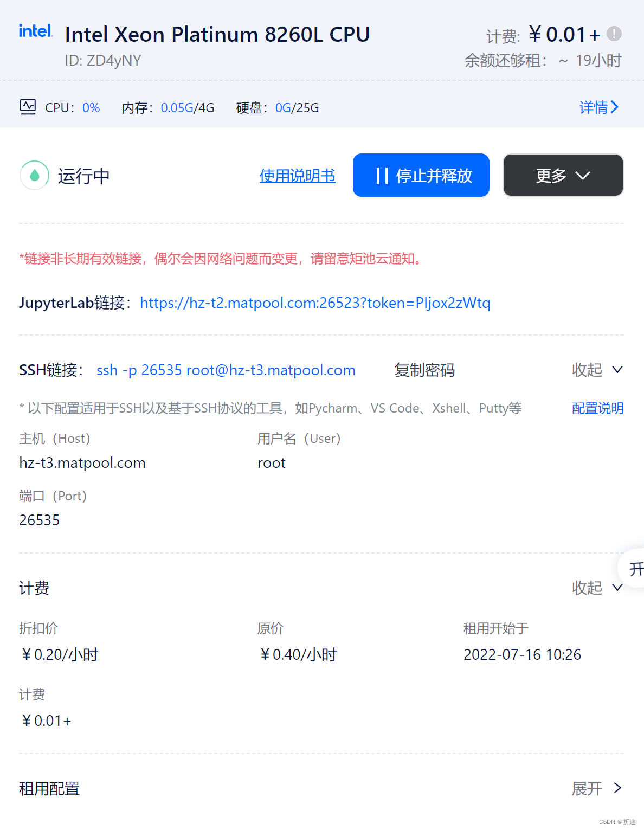Click rental start time 2022-07-16 10:26
Image resolution: width=644 pixels, height=830 pixels.
click(522, 654)
